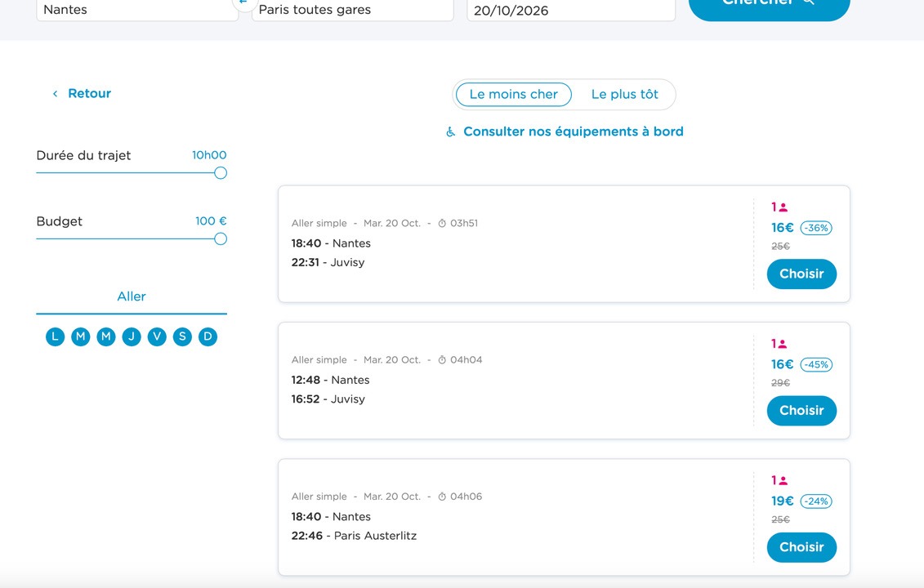The height and width of the screenshot is (588, 924).
Task: Choose the 18:40 Nantes to Juvisy trip
Action: point(801,274)
